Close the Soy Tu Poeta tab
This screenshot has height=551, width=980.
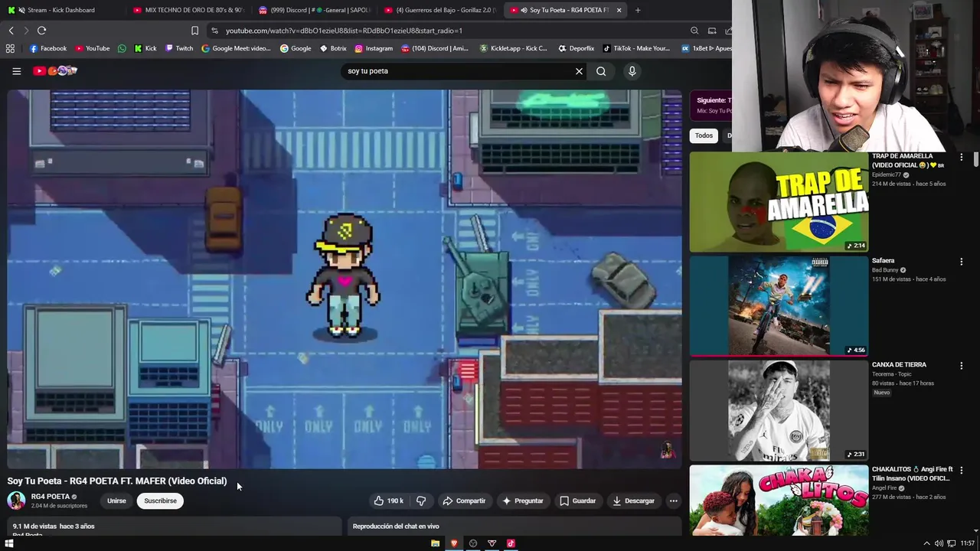[x=619, y=10]
